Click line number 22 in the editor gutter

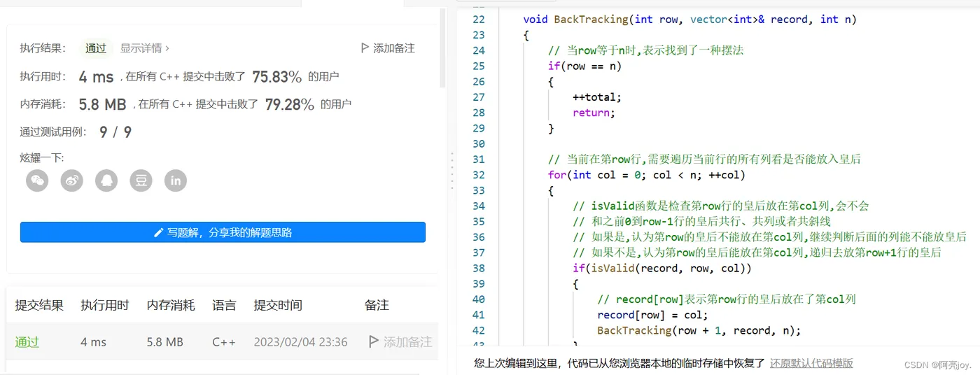tap(479, 20)
